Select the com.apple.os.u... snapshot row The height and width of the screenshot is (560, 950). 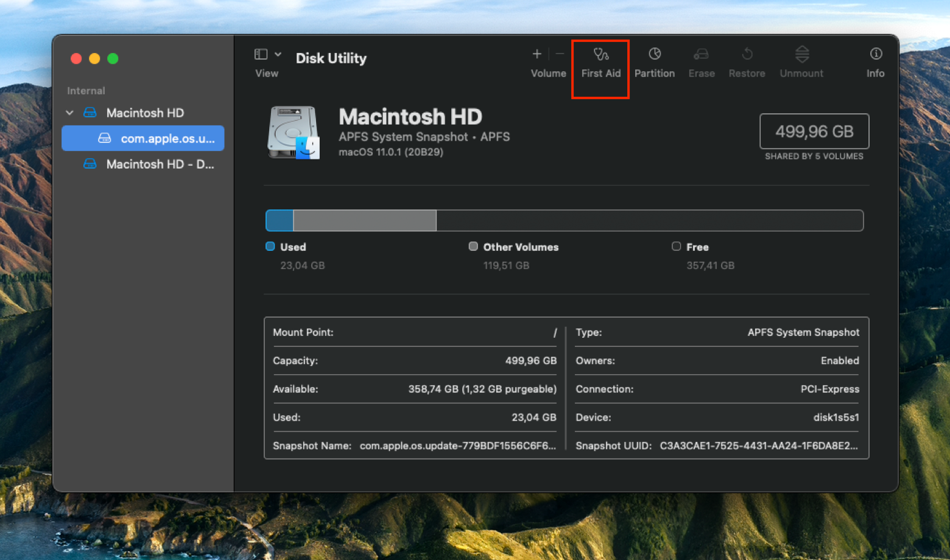(x=143, y=138)
